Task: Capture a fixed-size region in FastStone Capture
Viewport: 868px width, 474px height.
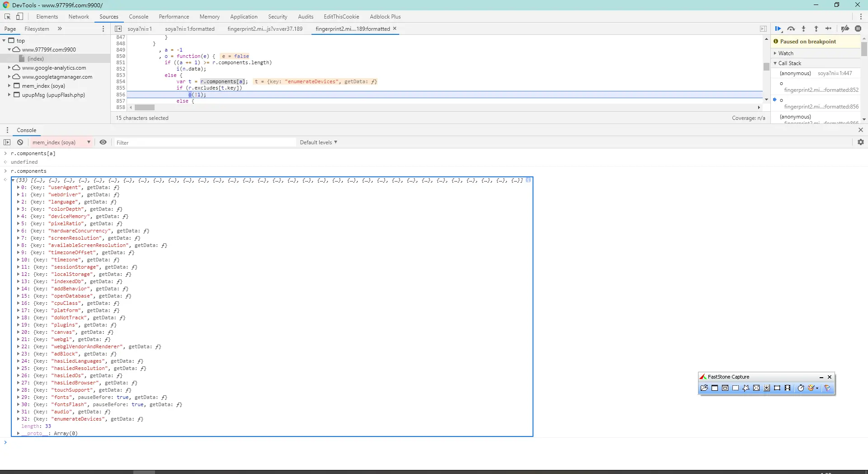Action: click(777, 388)
